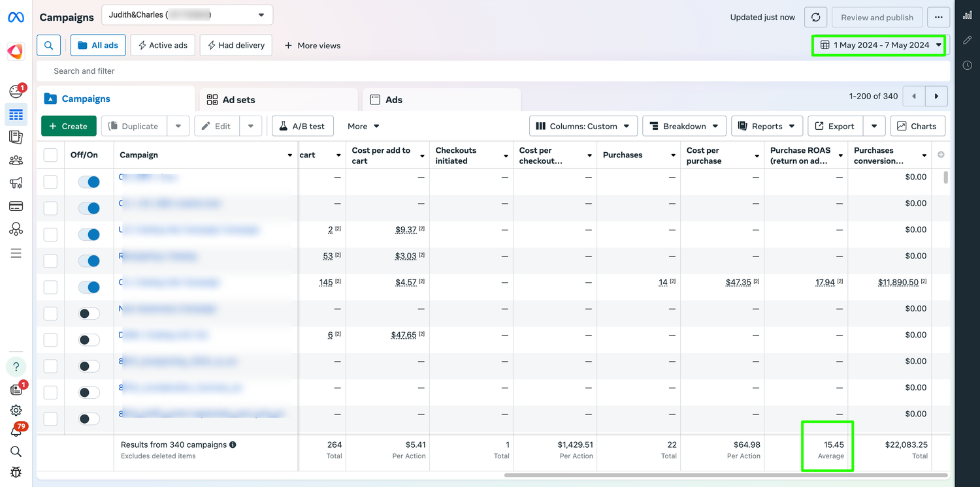
Task: Open the Export options arrow
Action: click(x=874, y=126)
